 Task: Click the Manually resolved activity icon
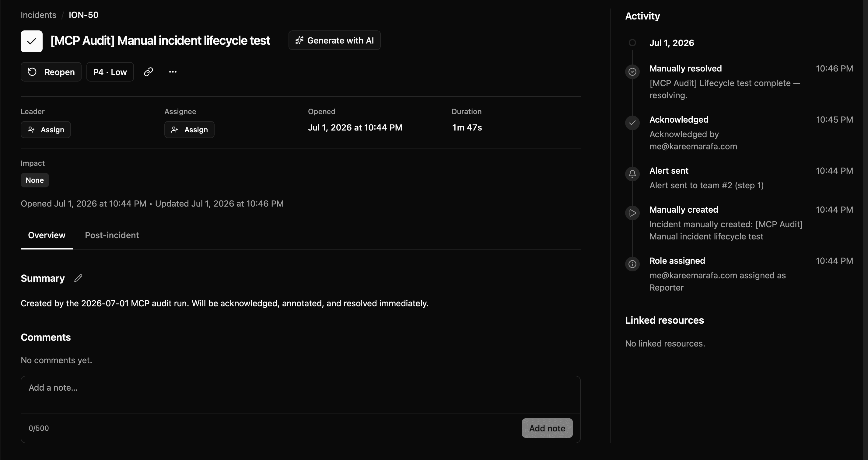tap(632, 72)
